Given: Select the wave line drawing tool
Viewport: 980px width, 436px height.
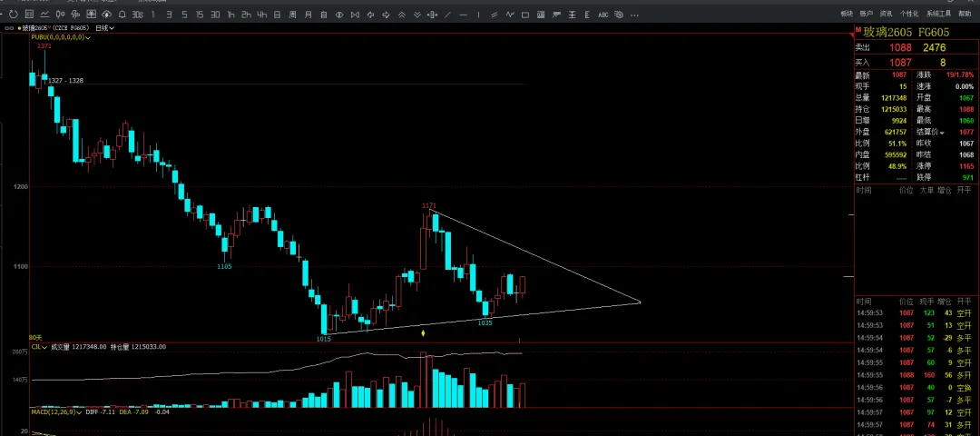Looking at the screenshot, I should [x=510, y=14].
